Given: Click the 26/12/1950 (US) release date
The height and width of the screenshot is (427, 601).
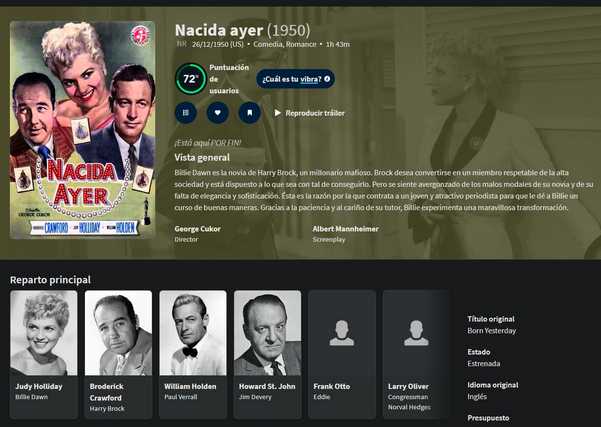Looking at the screenshot, I should (218, 44).
